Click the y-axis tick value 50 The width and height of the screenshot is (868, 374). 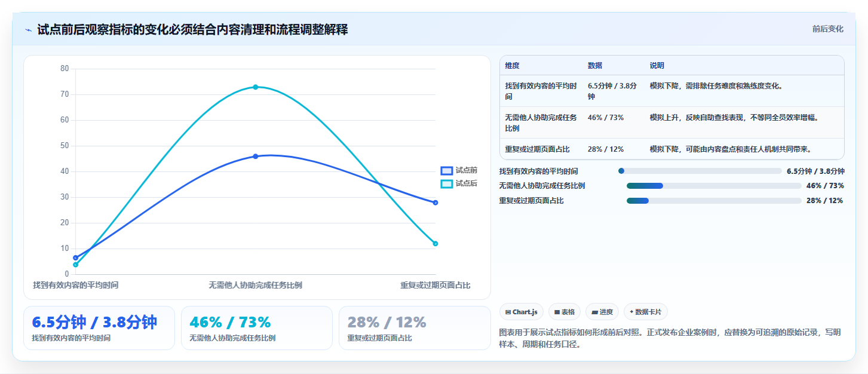65,146
